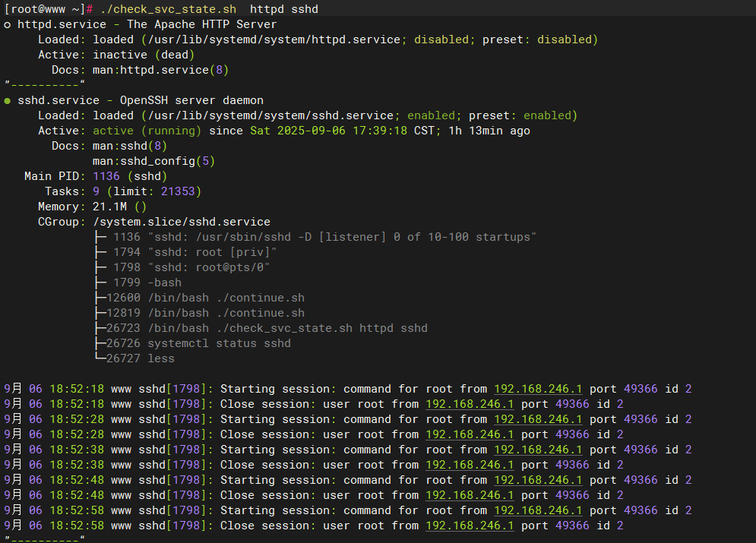Click 'man:sshd_config(5)' docs entry
The height and width of the screenshot is (543, 756).
153,161
